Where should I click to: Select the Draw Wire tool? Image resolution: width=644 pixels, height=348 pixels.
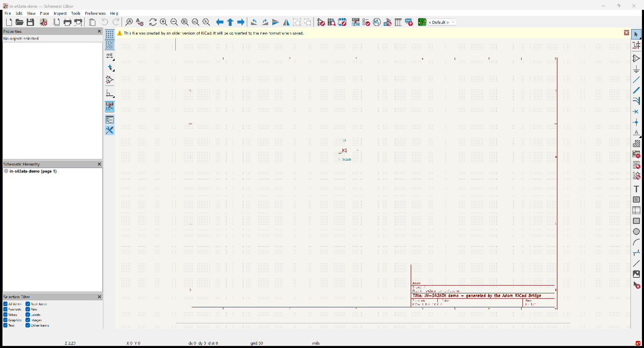click(x=636, y=80)
